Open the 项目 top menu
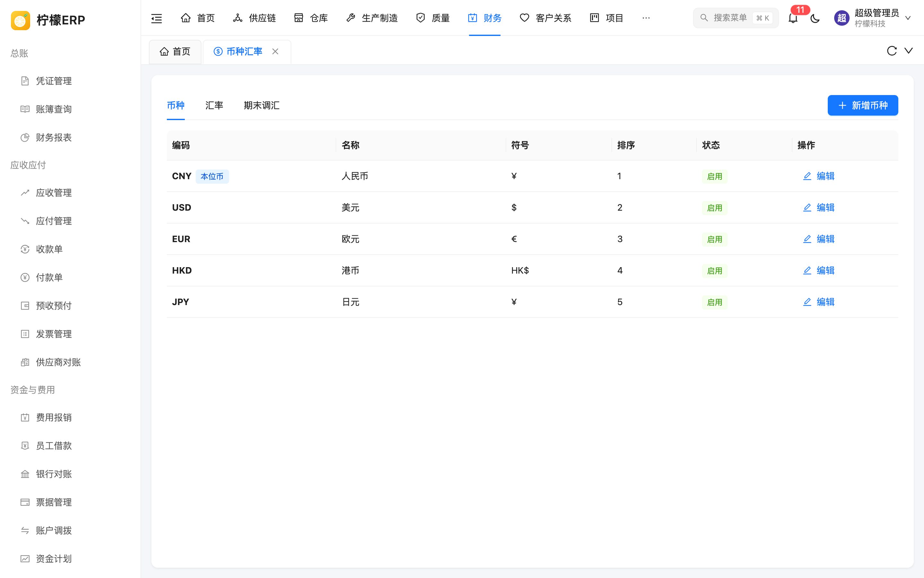Viewport: 924px width, 578px height. 607,18
